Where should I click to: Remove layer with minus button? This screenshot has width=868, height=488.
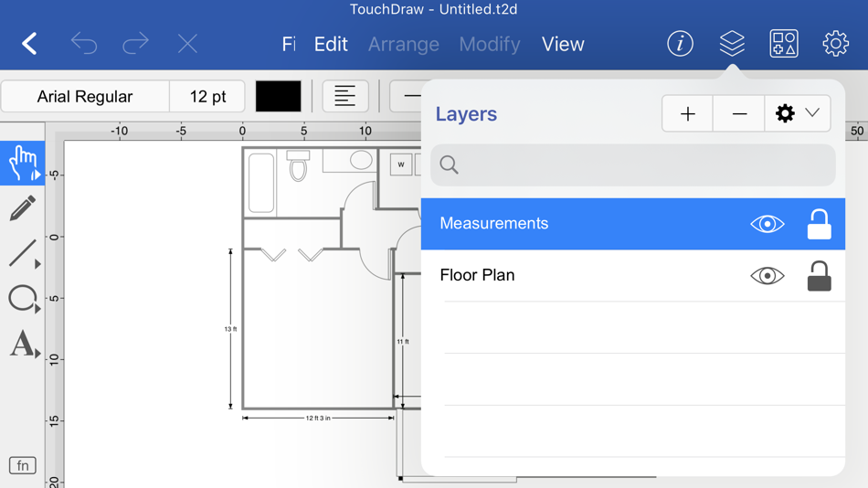pos(739,113)
